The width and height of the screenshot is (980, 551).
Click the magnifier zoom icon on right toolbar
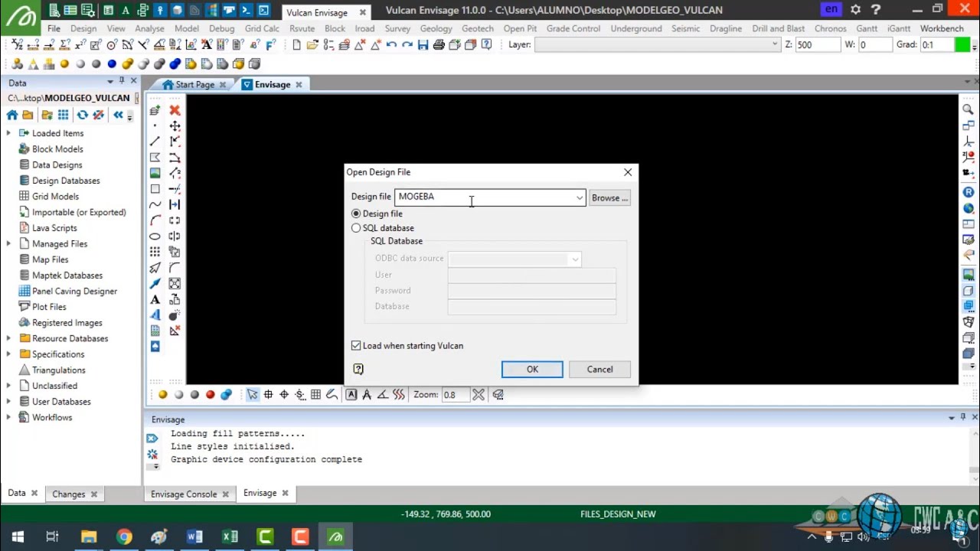click(x=968, y=110)
